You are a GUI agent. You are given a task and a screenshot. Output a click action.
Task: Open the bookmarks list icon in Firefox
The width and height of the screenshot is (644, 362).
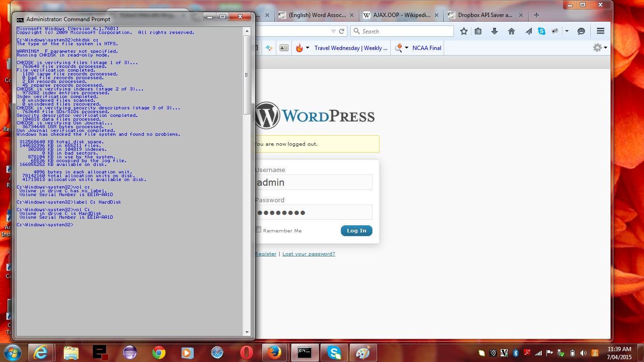(478, 31)
